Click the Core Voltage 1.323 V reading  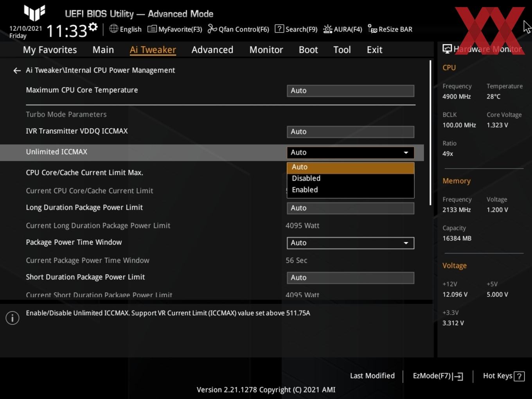[497, 125]
